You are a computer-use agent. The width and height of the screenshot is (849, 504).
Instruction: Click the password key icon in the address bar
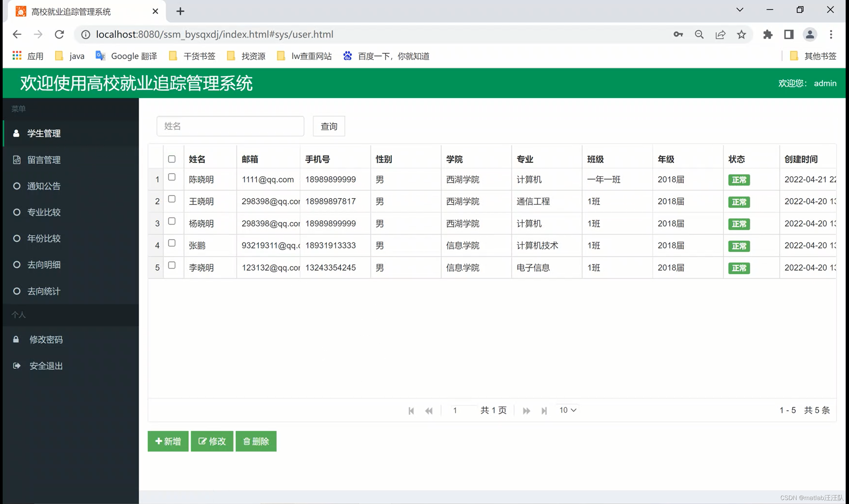(678, 34)
